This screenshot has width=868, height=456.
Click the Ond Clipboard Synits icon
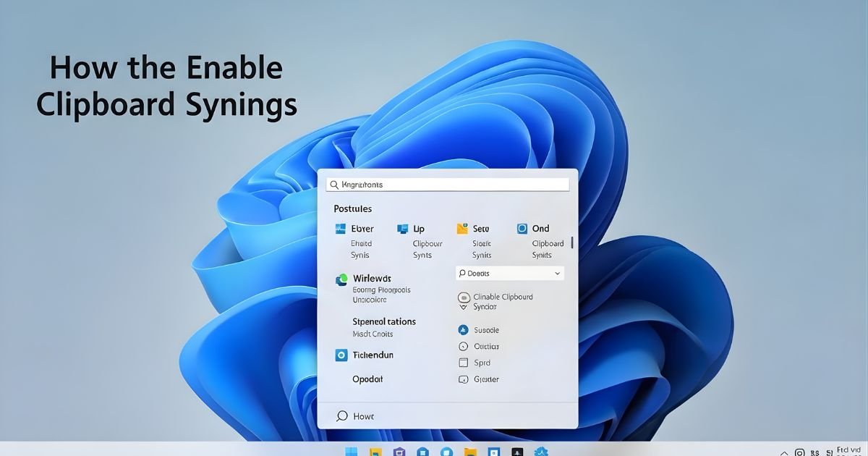[522, 229]
